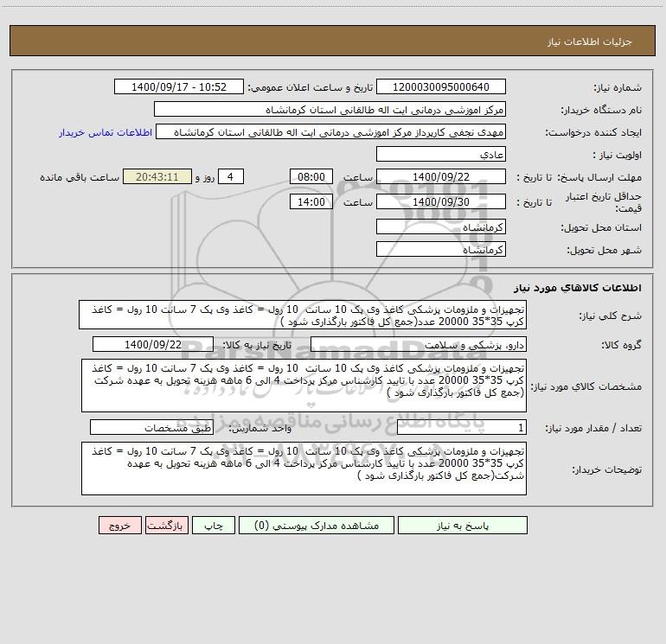
Task: Click the تاریخ و ساعت اعلان عمومی label
Action: point(311,87)
